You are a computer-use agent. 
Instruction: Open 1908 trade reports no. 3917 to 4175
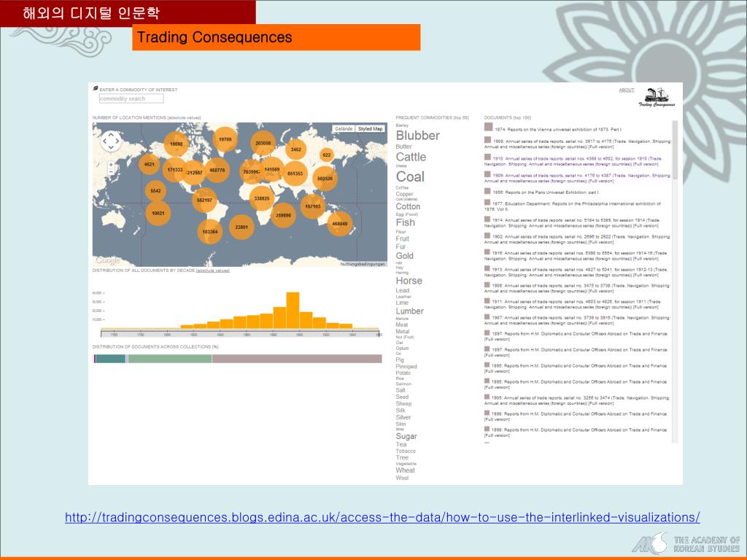[x=578, y=144]
